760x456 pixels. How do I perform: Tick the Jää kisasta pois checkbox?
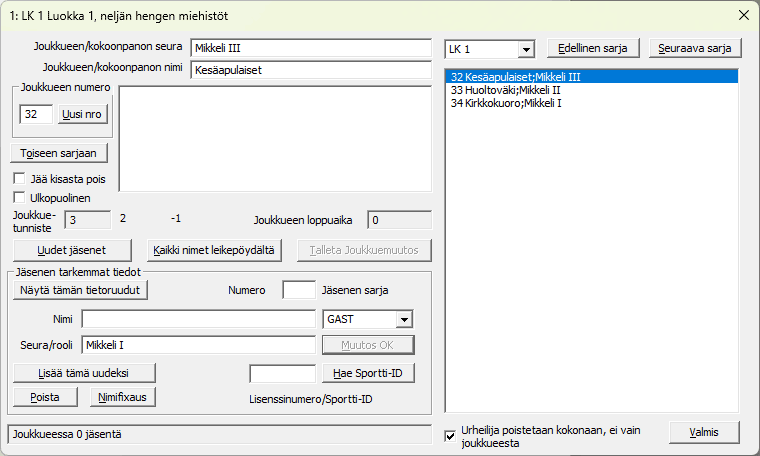(x=20, y=179)
